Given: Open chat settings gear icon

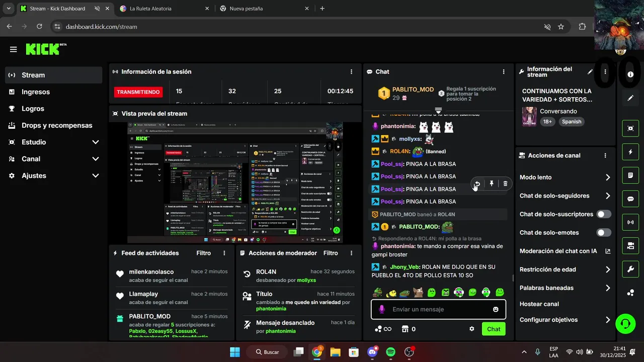Looking at the screenshot, I should pyautogui.click(x=472, y=329).
